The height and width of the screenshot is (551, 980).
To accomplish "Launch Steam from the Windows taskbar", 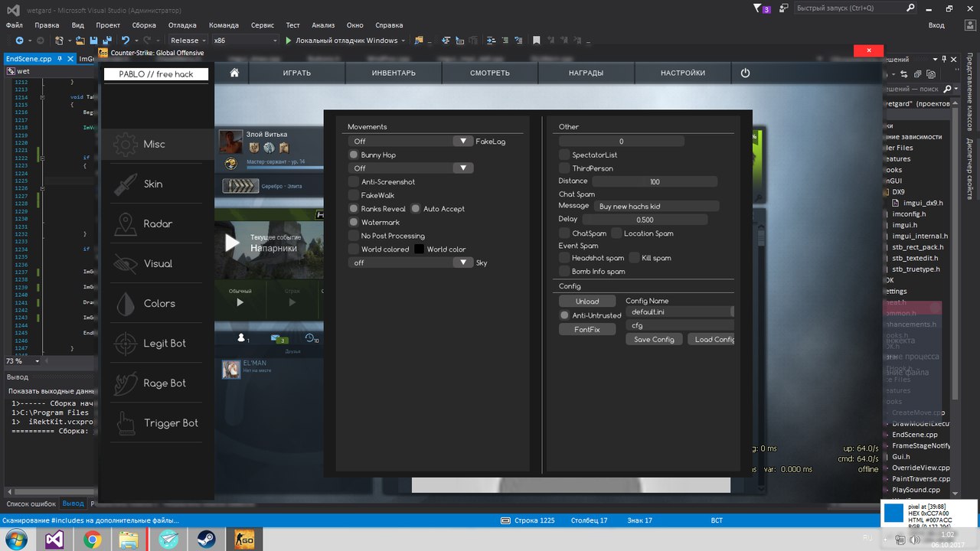I will click(x=206, y=540).
